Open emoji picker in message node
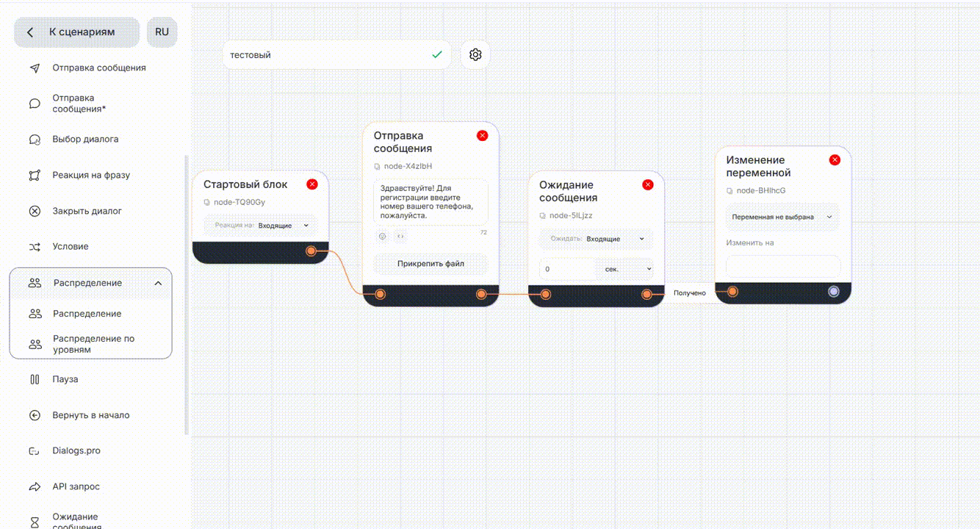 (382, 237)
